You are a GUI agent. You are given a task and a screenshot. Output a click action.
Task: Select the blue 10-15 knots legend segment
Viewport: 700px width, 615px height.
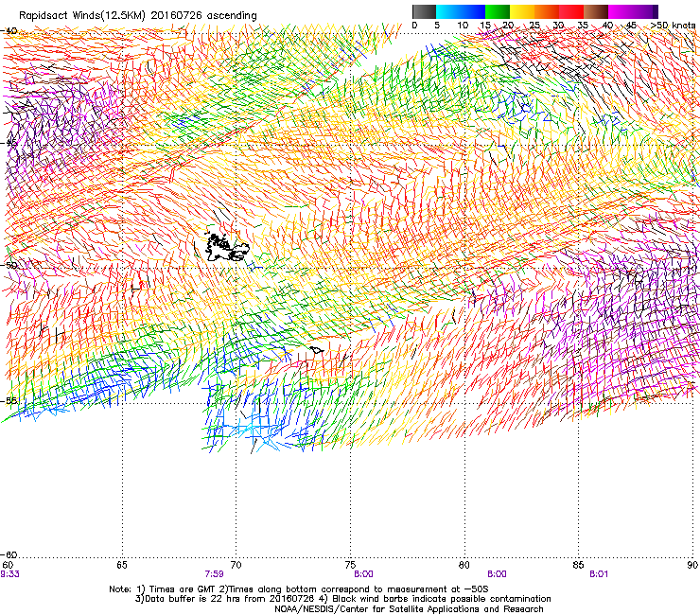473,11
